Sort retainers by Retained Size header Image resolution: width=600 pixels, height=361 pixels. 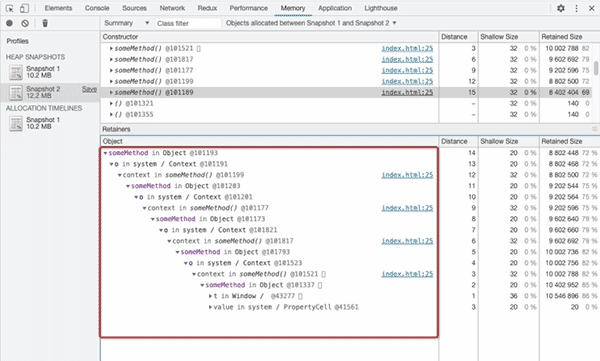point(569,142)
